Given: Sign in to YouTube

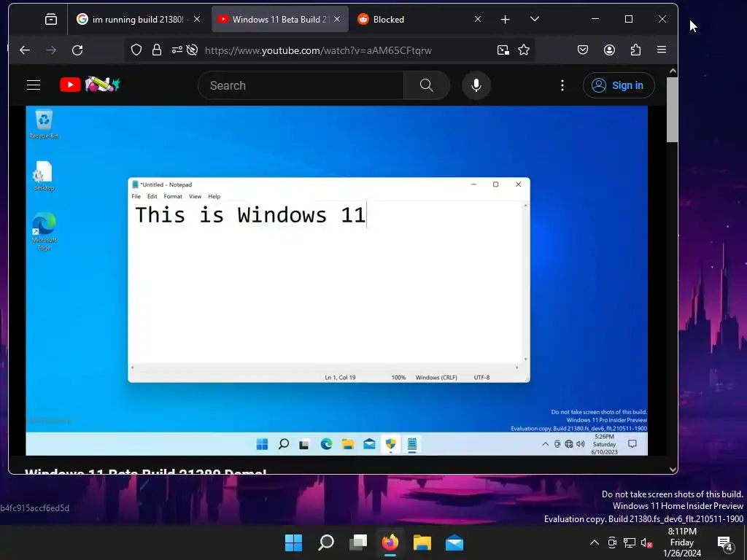Looking at the screenshot, I should pyautogui.click(x=619, y=85).
